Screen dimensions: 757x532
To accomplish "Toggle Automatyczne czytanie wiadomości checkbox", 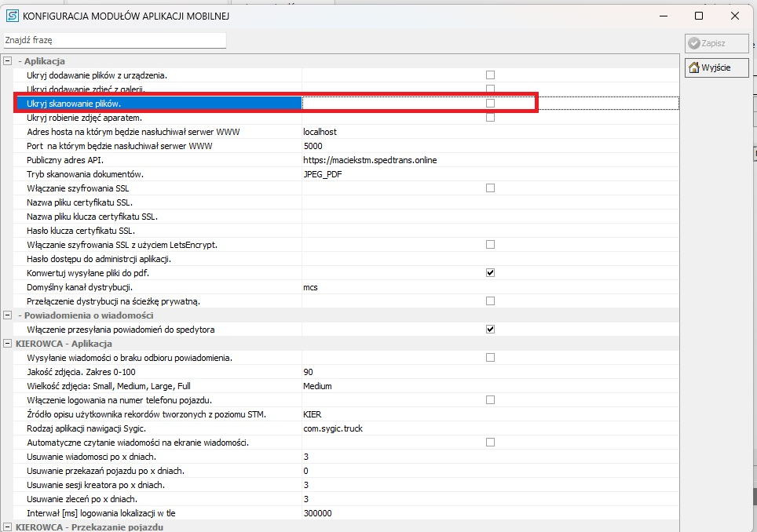I will pyautogui.click(x=491, y=443).
